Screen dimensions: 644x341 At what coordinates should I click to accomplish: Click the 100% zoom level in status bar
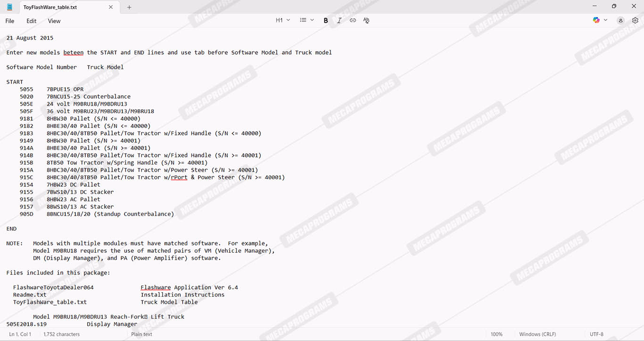point(496,334)
